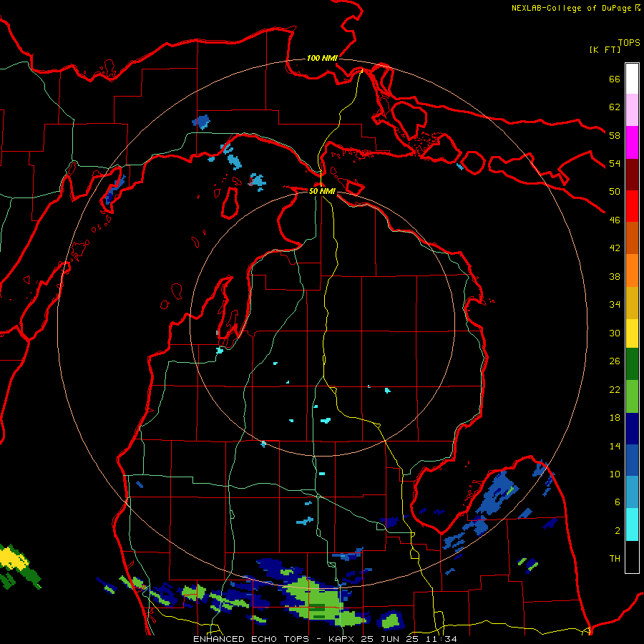644x644 pixels.
Task: Click the legend value 58
Action: coord(615,135)
